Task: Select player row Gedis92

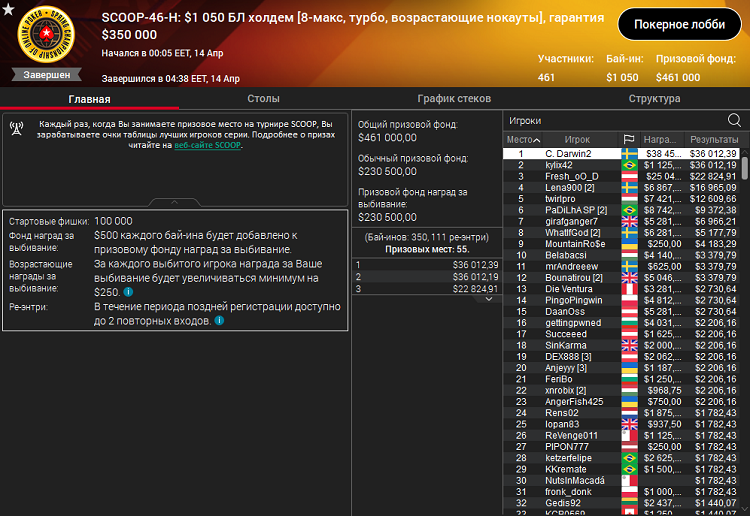Action: 621,503
